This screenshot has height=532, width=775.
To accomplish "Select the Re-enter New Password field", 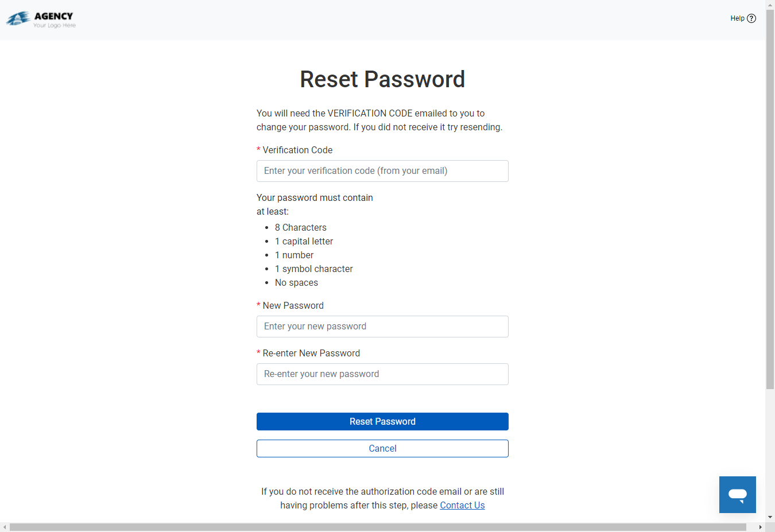I will (382, 374).
